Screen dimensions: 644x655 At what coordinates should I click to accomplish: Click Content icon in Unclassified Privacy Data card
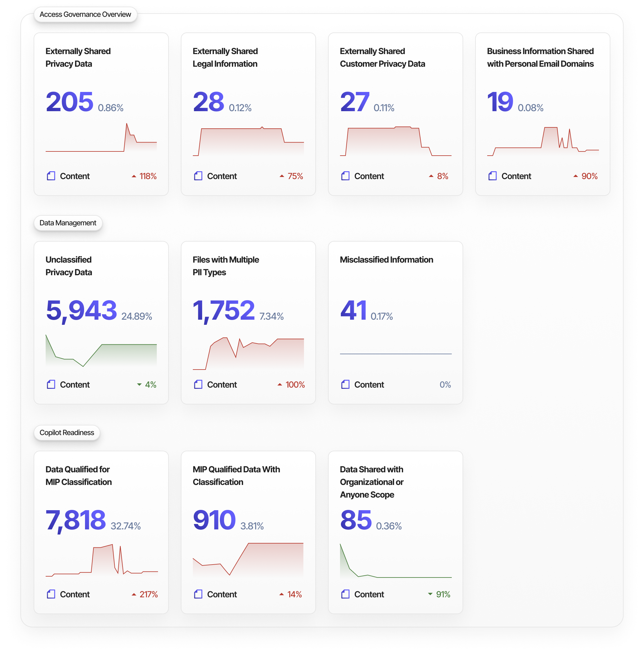coord(51,384)
